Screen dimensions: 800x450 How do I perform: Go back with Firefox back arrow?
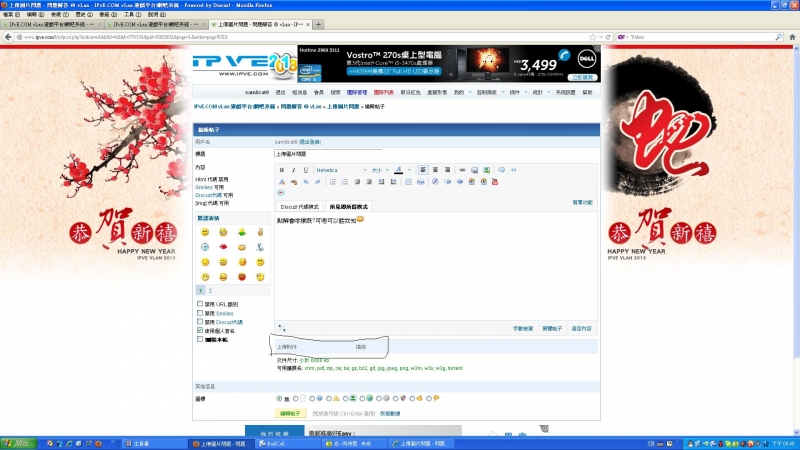pos(8,37)
